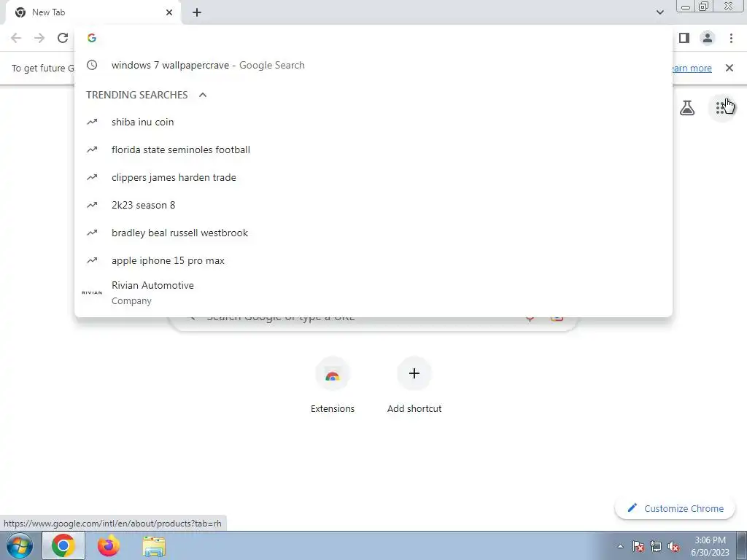Close the New Tab tab
The height and width of the screenshot is (560, 747).
pos(169,12)
